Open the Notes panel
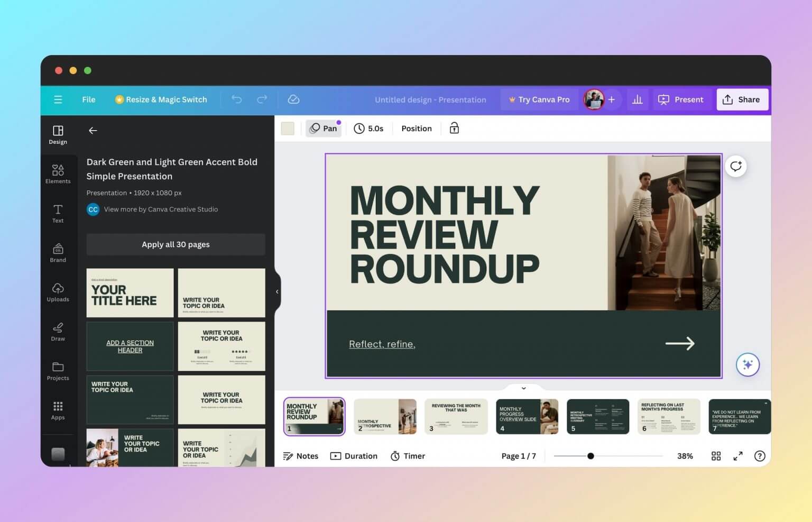Screen dimensions: 812x522 [300, 455]
